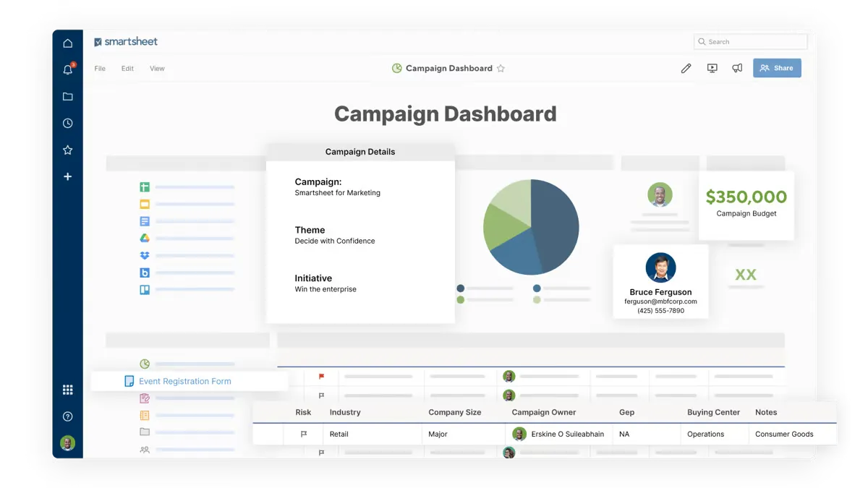Open the Google Slides shortcut icon
The height and width of the screenshot is (488, 868).
click(x=144, y=205)
